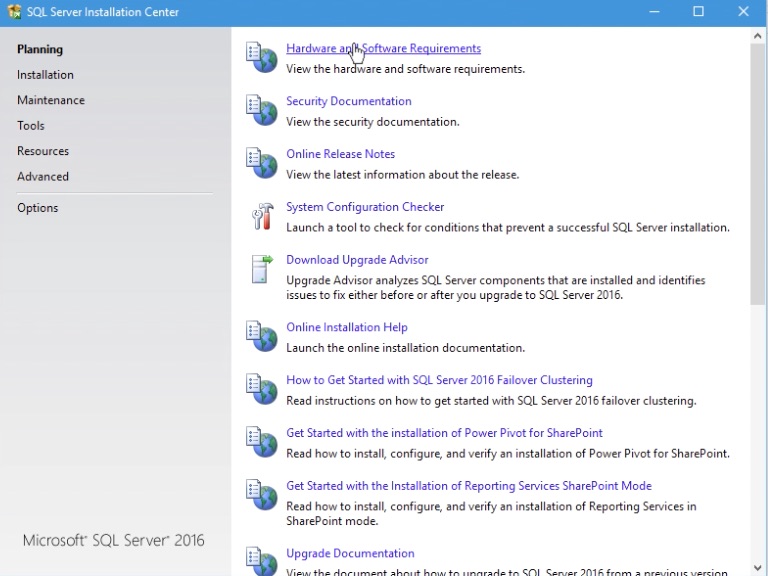Open Hardware and Software Requirements link

[x=384, y=48]
